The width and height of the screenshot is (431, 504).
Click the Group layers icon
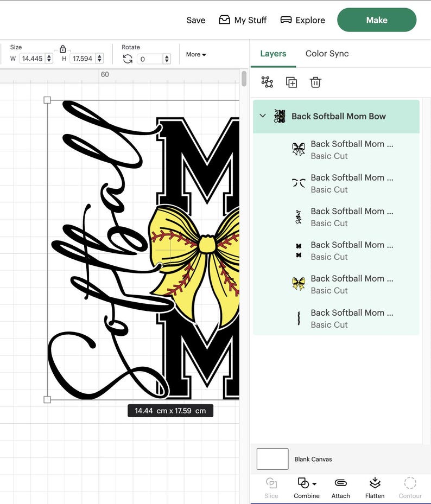267,82
